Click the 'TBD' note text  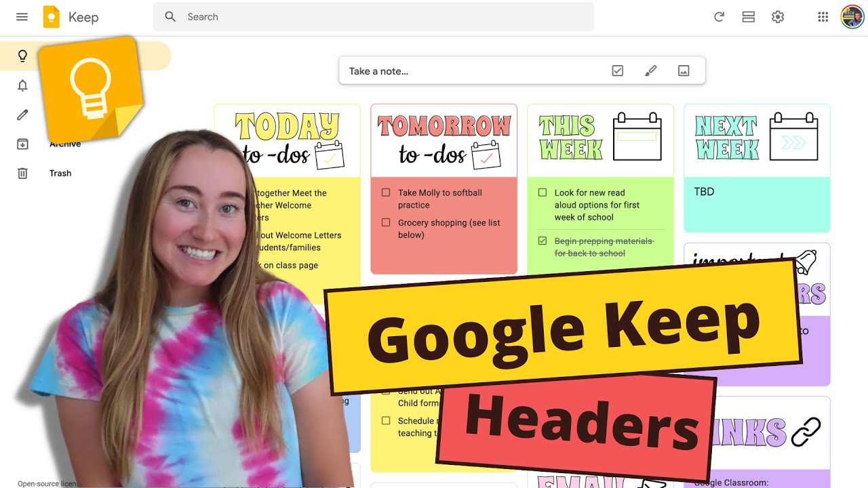(x=704, y=192)
